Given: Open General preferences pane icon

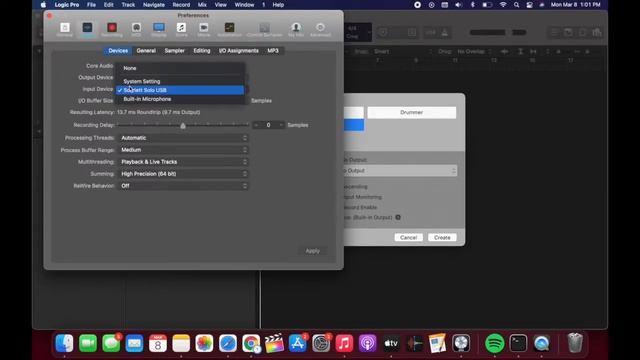Looking at the screenshot, I should (x=64, y=29).
